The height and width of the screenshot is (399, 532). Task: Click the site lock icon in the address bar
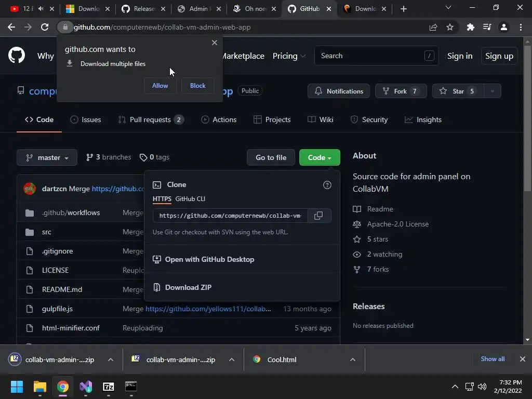pyautogui.click(x=65, y=27)
